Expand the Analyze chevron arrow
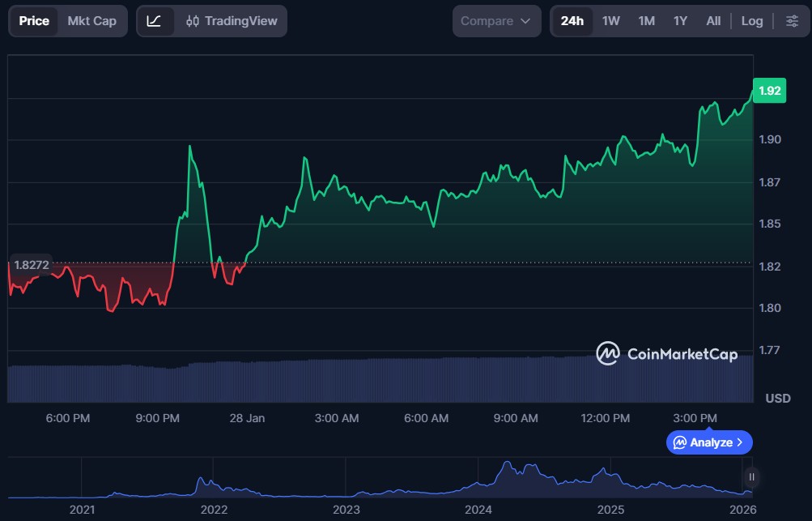The image size is (812, 521). pos(740,442)
